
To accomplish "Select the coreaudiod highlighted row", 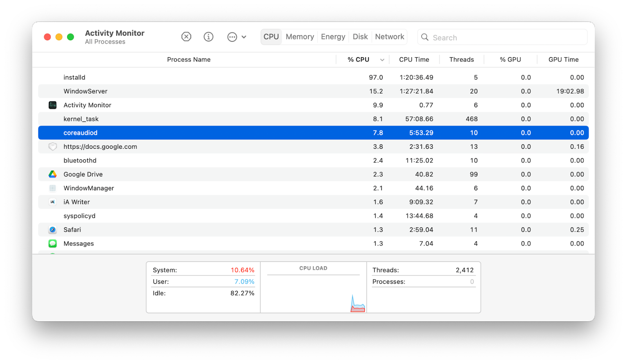I will tap(313, 133).
